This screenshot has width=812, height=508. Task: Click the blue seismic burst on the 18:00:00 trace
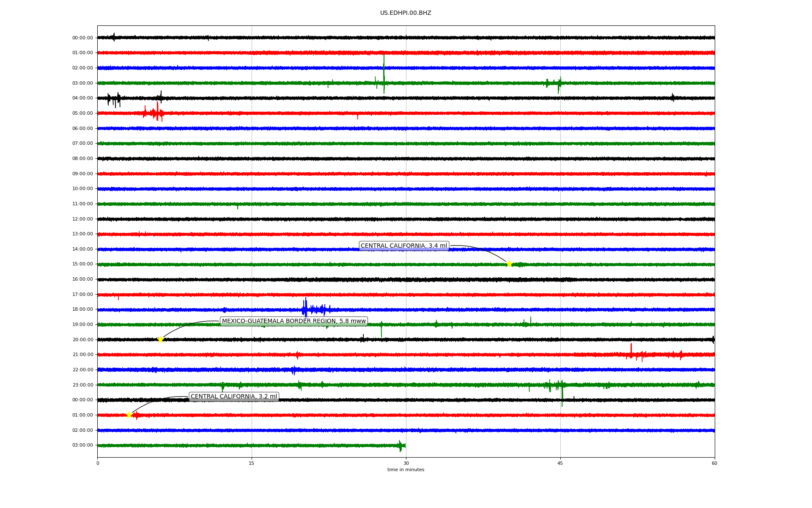(x=305, y=309)
